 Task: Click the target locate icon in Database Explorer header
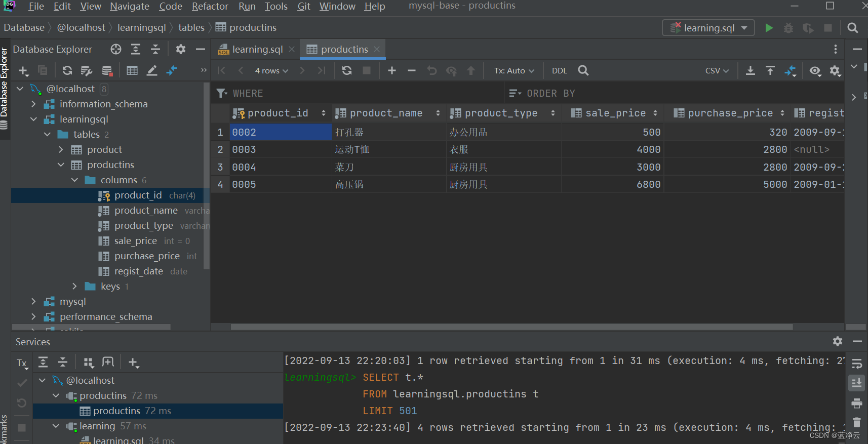116,49
